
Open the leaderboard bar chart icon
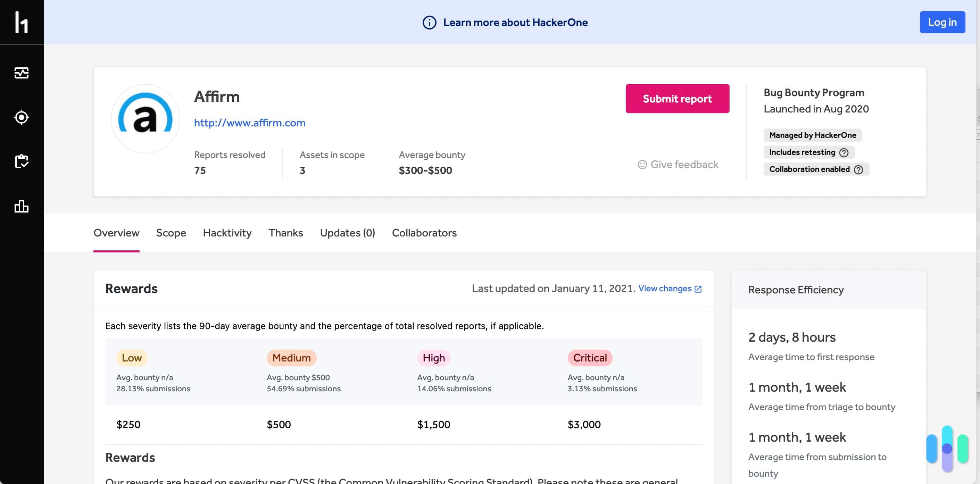pos(22,206)
